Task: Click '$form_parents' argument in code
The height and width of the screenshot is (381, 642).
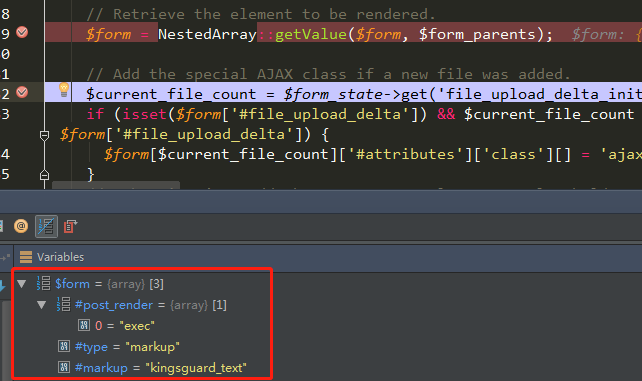Action: (477, 34)
